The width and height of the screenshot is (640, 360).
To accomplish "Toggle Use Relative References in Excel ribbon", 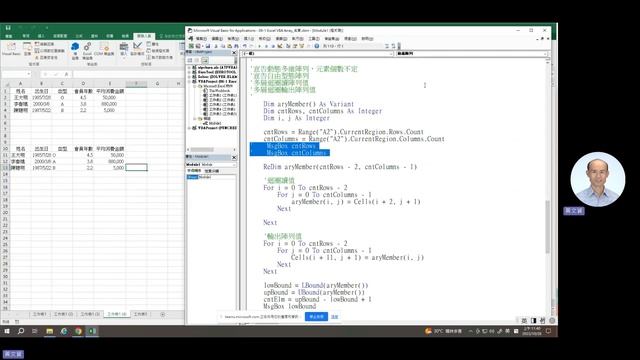I will click(49, 51).
